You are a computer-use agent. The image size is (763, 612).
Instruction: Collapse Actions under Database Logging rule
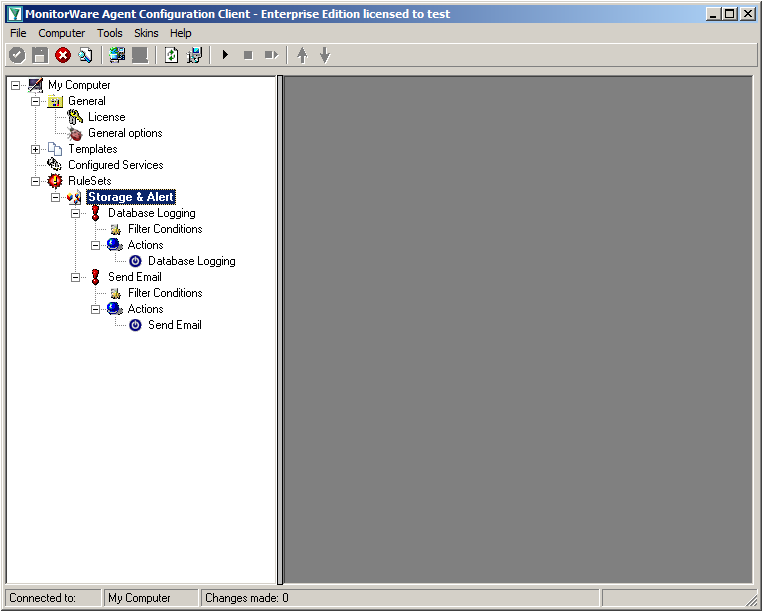[x=95, y=245]
